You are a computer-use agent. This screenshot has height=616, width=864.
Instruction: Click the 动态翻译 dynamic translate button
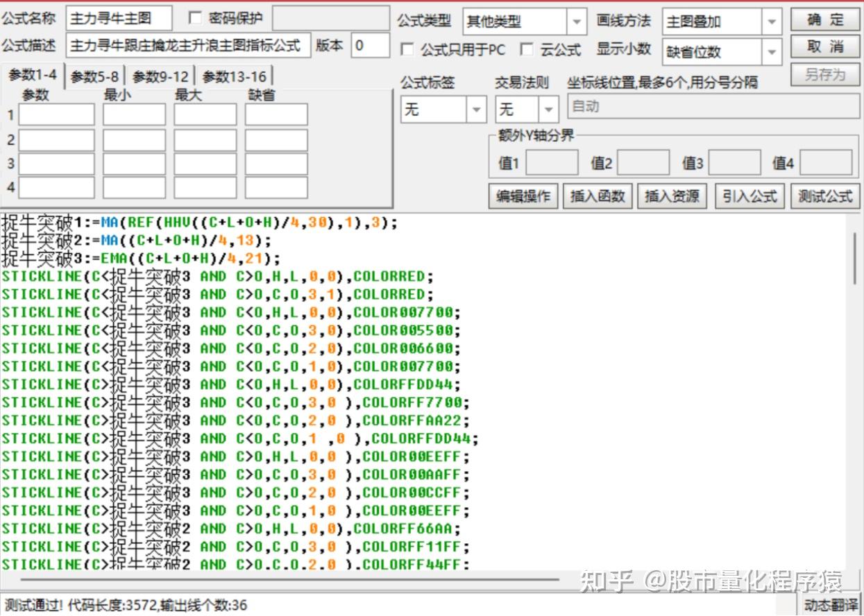(831, 605)
